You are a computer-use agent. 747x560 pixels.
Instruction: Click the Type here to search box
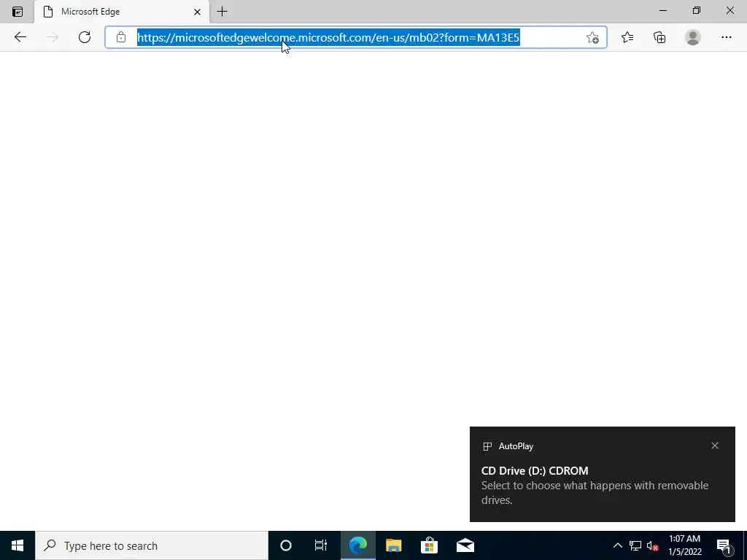[x=152, y=545]
